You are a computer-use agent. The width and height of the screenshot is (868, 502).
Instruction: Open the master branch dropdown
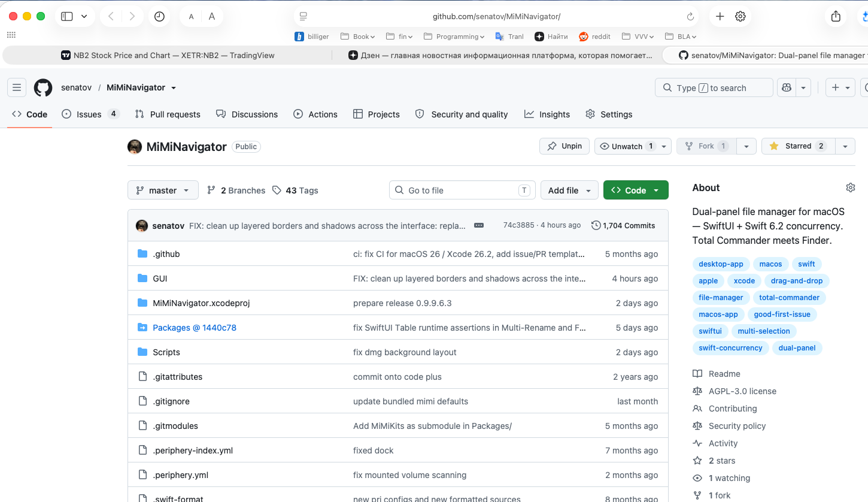(163, 190)
